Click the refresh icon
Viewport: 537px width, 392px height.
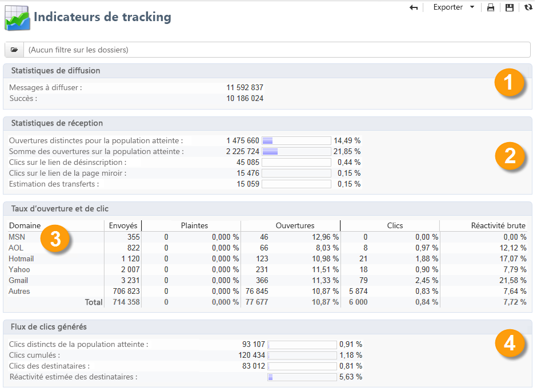click(528, 7)
